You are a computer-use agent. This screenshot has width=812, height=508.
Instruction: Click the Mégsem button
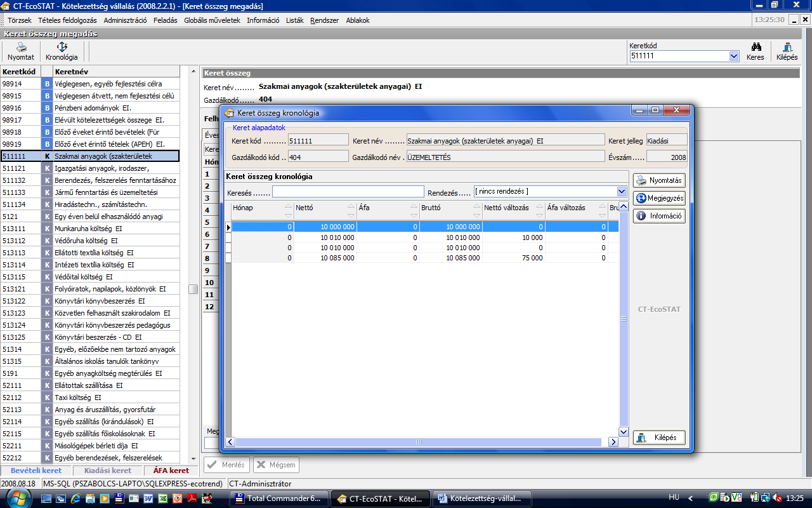[276, 465]
